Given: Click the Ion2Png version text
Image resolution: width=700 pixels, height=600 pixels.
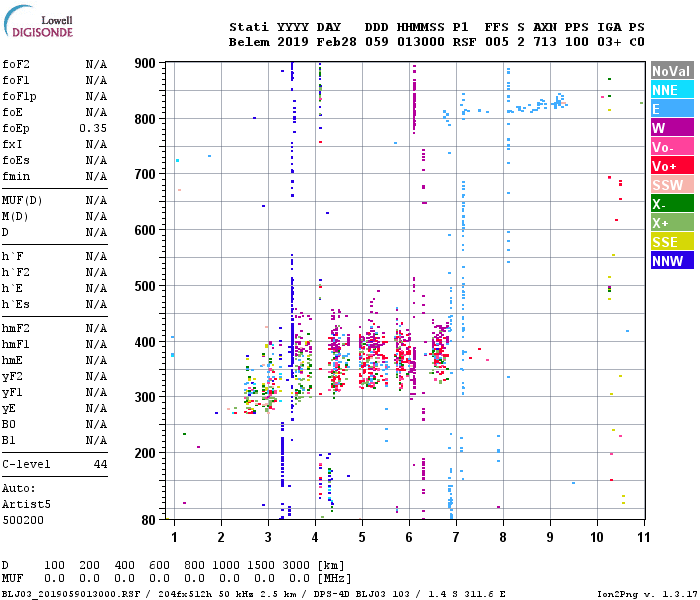Looking at the screenshot, I should (x=646, y=594).
